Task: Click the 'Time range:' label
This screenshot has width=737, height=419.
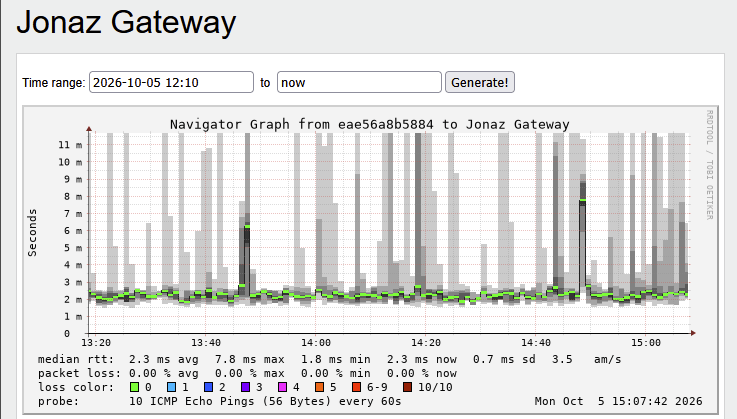Action: 54,83
